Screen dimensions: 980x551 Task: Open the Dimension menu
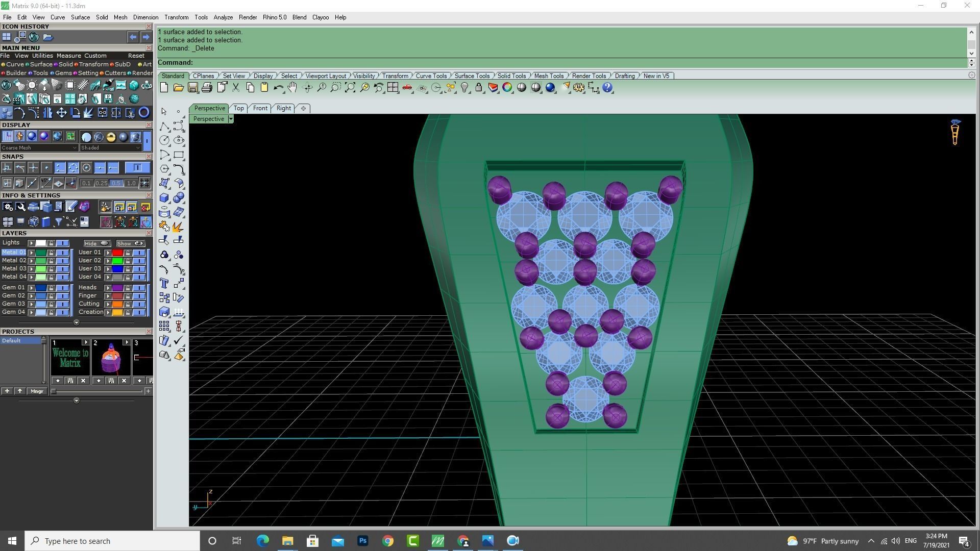coord(145,17)
